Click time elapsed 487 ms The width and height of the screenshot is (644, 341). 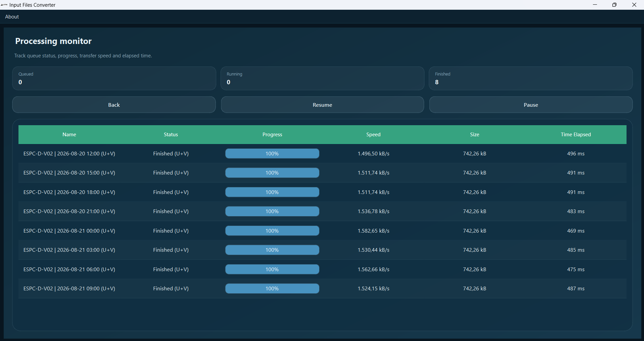coord(575,289)
